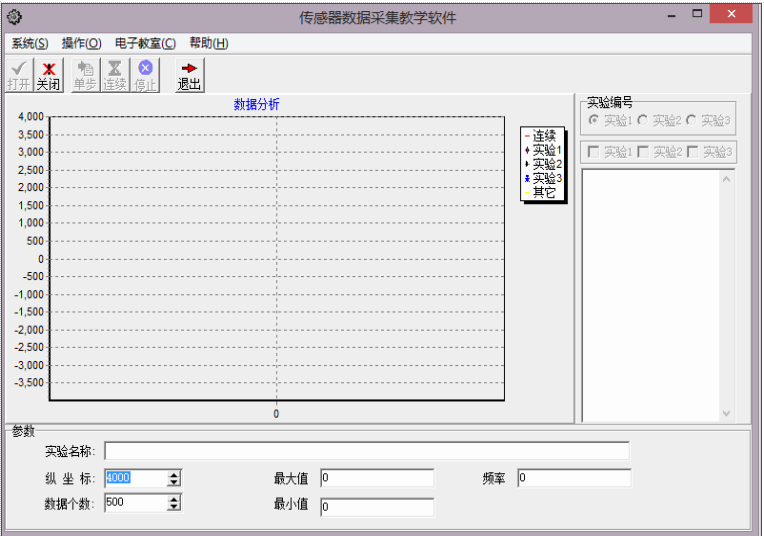Viewport: 764px width, 536px height.
Task: Click the 关闭 (Close) red X toolbar icon
Action: (48, 69)
